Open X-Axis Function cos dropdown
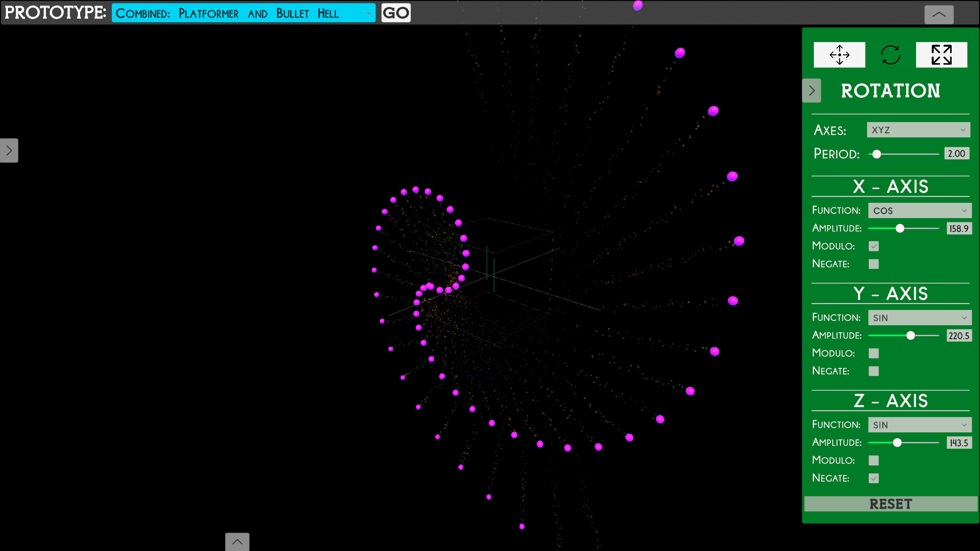Viewport: 980px width, 551px height. click(x=920, y=210)
